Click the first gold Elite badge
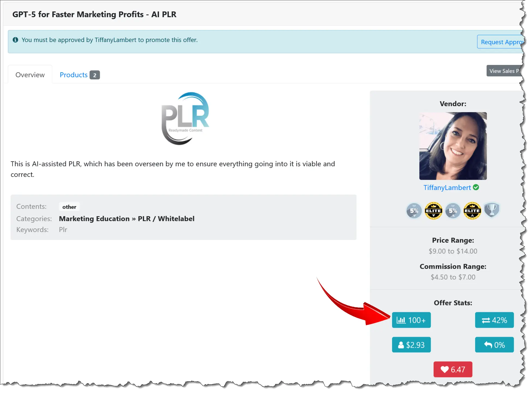532x393 pixels. pos(433,211)
